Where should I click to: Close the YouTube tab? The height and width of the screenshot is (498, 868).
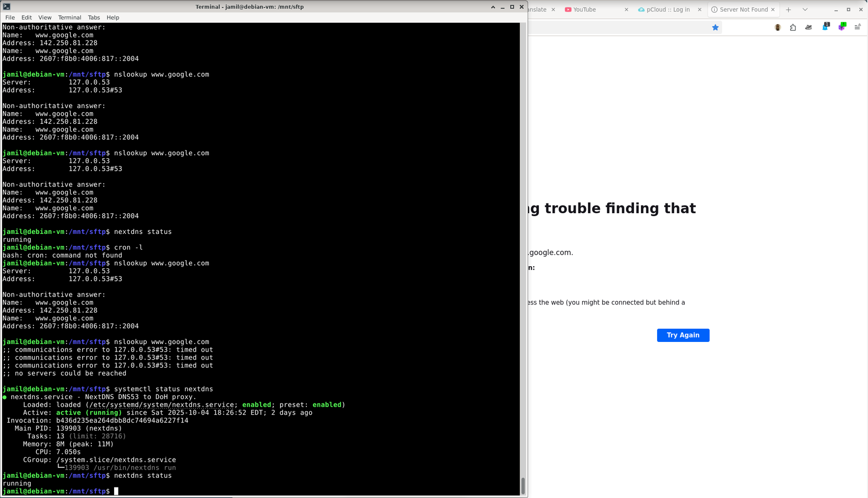coord(626,10)
